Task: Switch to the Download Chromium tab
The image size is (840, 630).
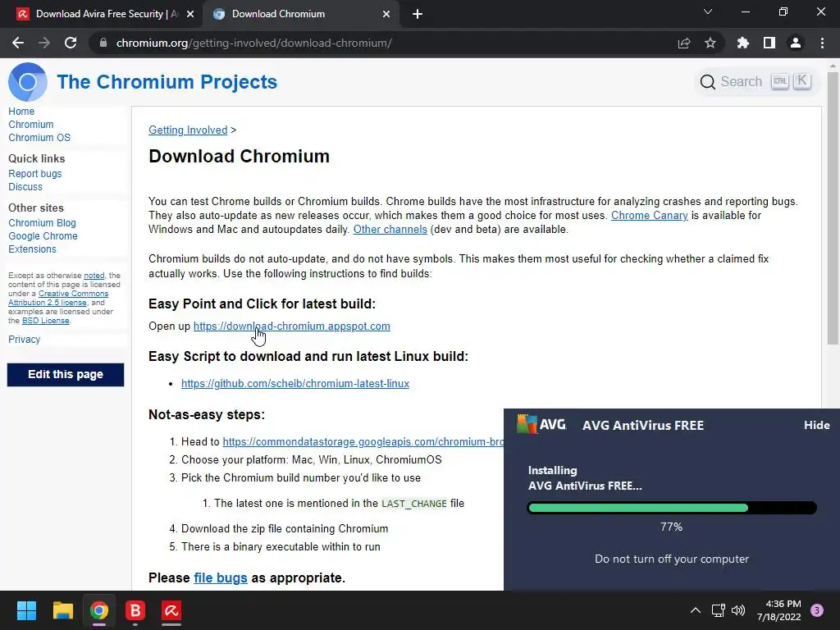Action: (x=302, y=14)
